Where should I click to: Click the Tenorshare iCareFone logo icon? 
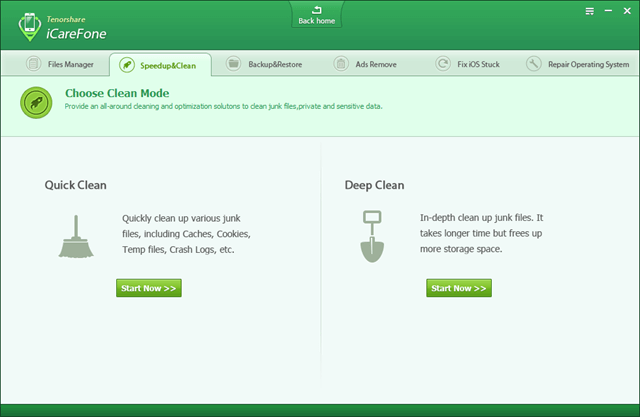(x=29, y=27)
